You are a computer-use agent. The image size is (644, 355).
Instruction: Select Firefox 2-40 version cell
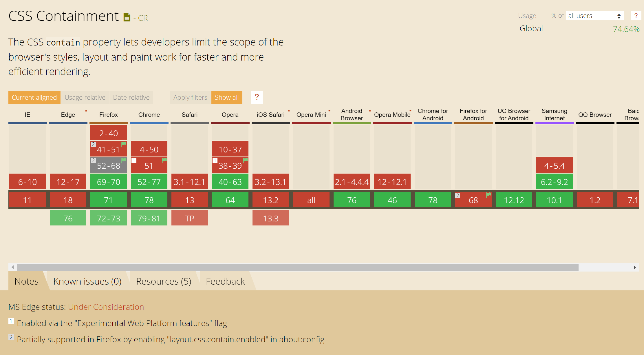click(x=109, y=133)
